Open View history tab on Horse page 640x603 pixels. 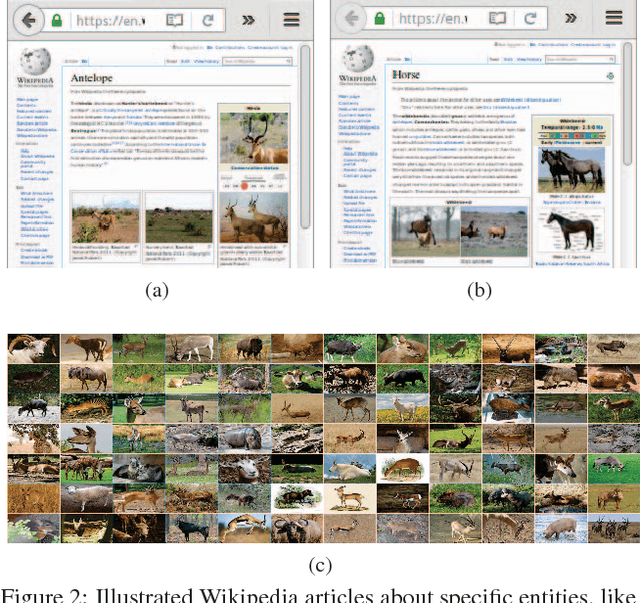(x=529, y=59)
